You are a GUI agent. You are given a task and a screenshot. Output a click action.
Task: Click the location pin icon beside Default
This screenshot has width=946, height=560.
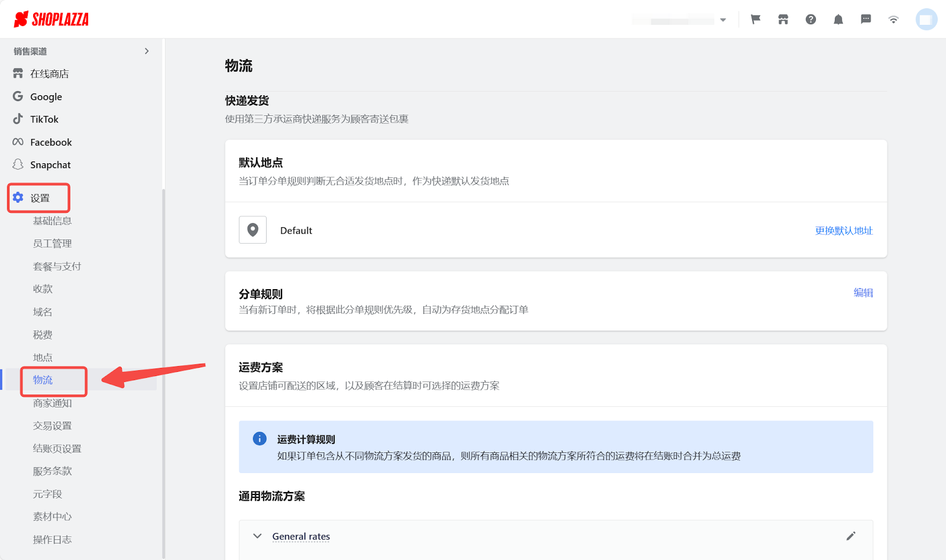tap(252, 230)
